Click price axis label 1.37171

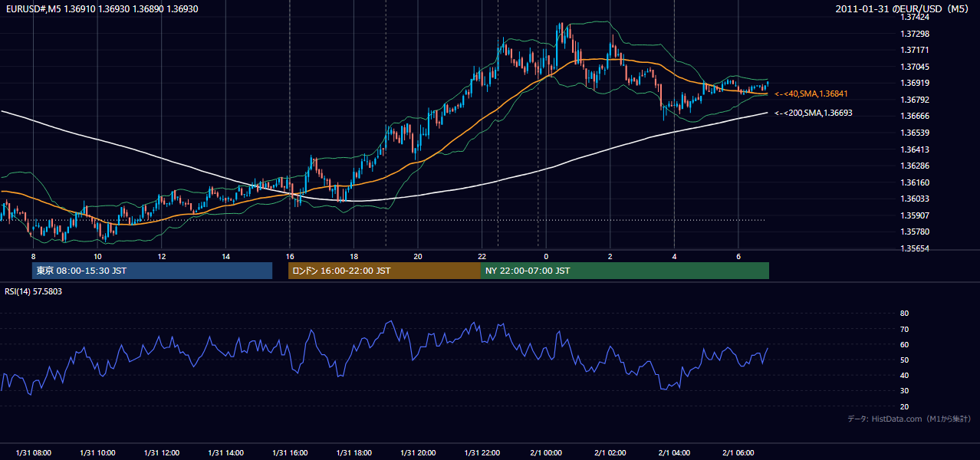(x=915, y=50)
